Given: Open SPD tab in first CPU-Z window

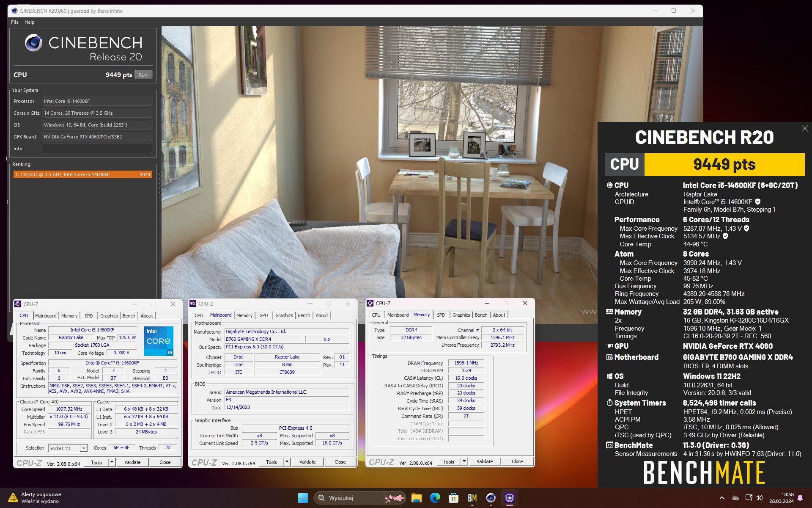Looking at the screenshot, I should point(89,316).
